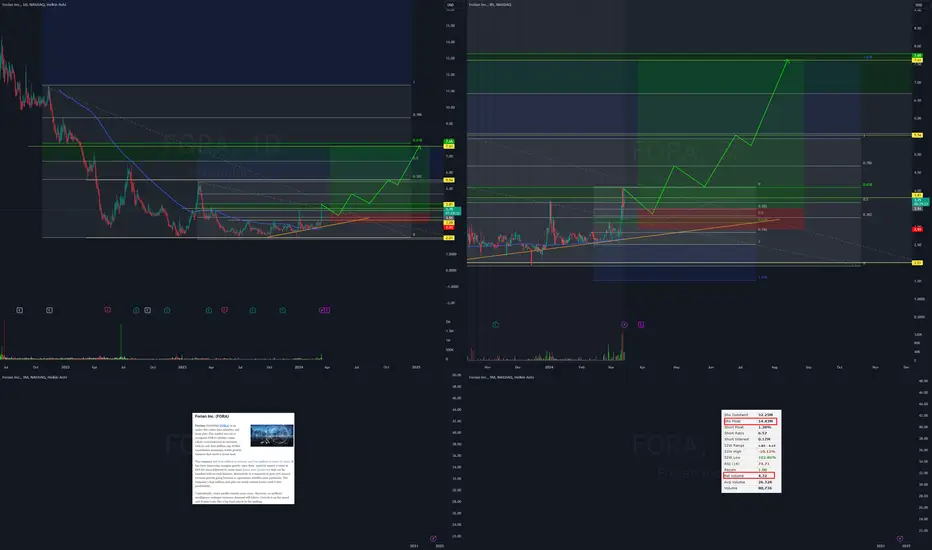Image resolution: width=932 pixels, height=550 pixels.
Task: Click the USD currency label on top-left chart
Action: click(x=450, y=5)
